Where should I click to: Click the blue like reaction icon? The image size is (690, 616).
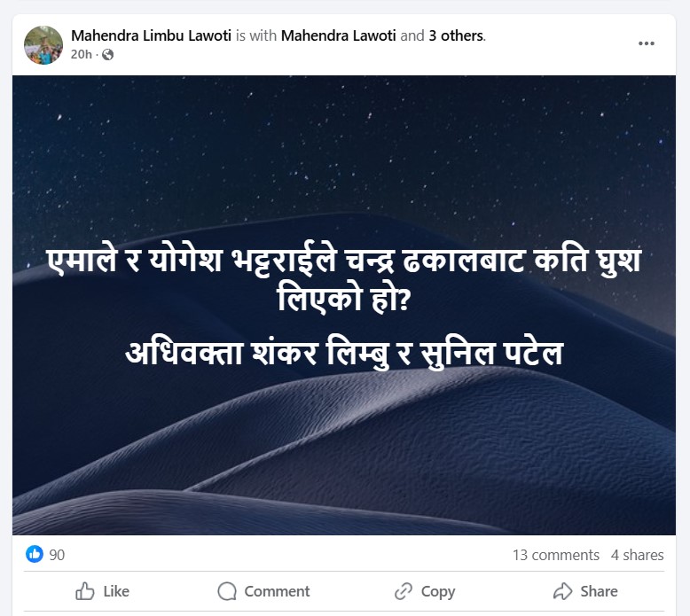tap(35, 554)
